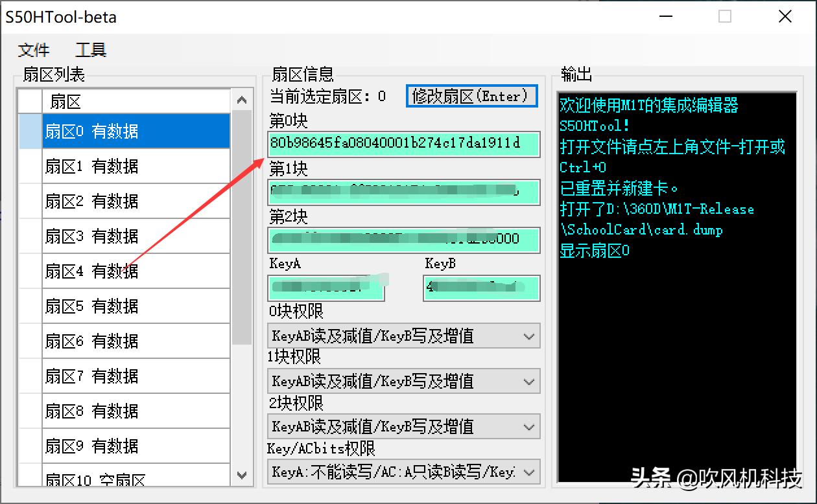Open the 0块权限 permission dropdown
Image resolution: width=817 pixels, height=504 pixels.
pos(403,336)
